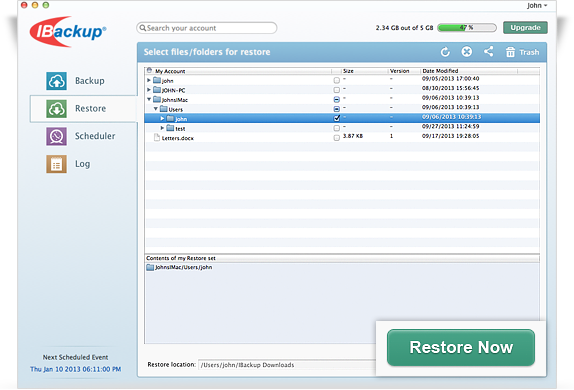Click the JOHN-PC folder icon
Viewport: 574px width, 390px height.
pos(157,90)
